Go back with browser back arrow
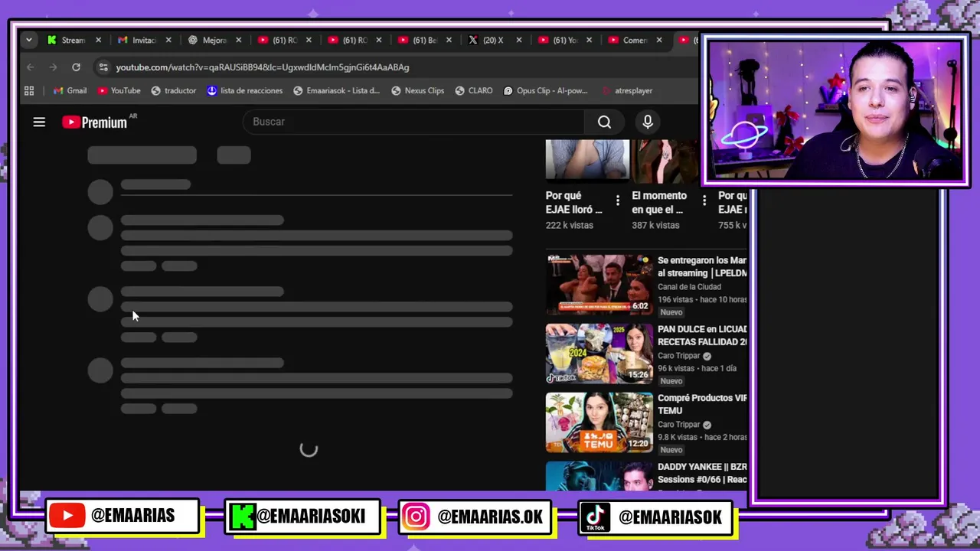This screenshot has width=980, height=551. 31,67
